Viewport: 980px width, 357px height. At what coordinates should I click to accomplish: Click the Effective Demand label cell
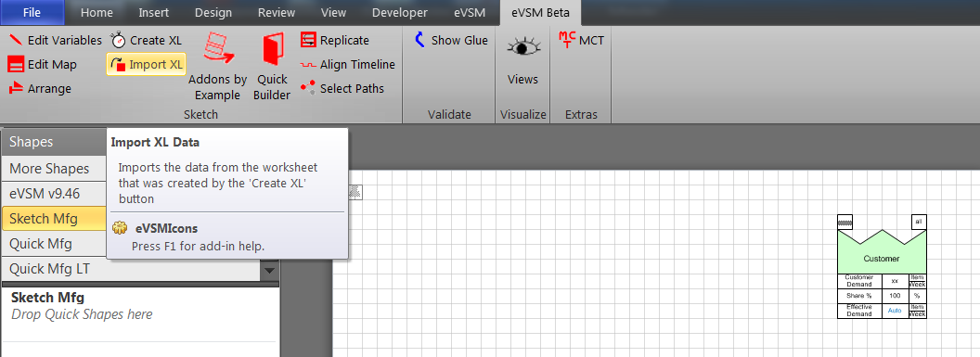click(x=859, y=311)
